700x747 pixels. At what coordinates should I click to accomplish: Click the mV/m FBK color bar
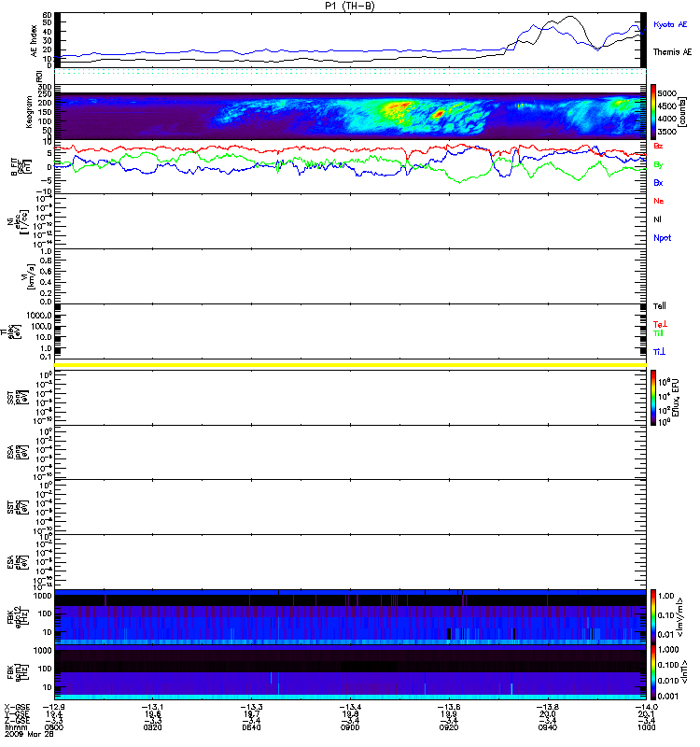[x=654, y=617]
